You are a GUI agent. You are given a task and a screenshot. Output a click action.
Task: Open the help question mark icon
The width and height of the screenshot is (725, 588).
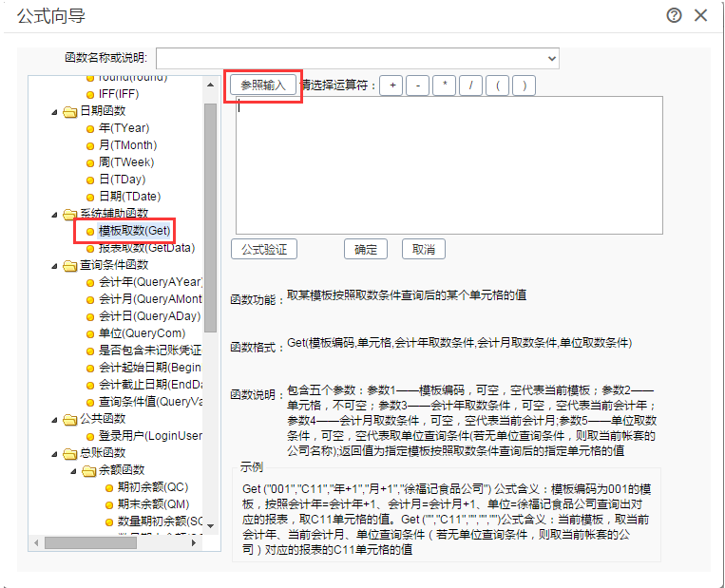[x=674, y=15]
